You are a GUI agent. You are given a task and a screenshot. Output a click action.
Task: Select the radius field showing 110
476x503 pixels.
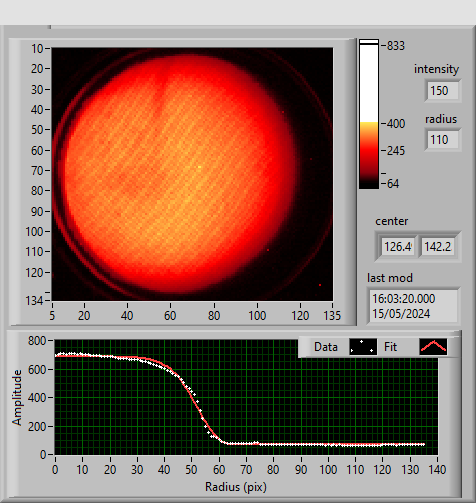tap(443, 140)
